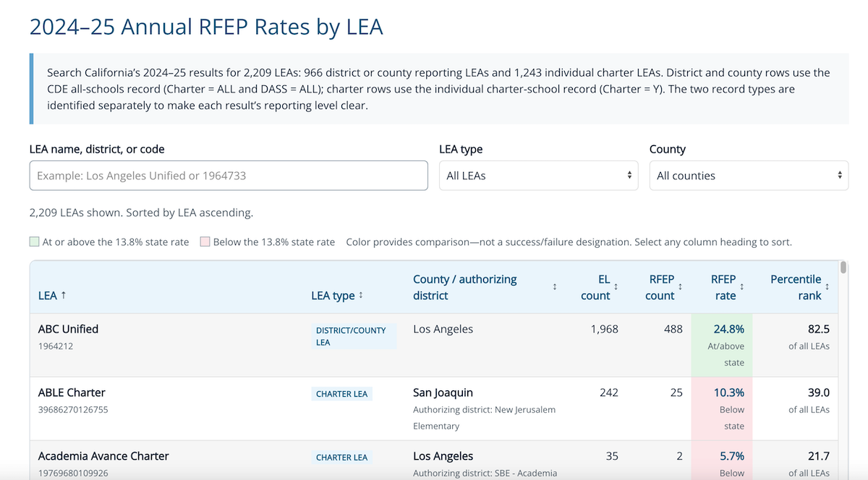Screen dimensions: 868x480
Task: Click the pink below state rate swatch
Action: [x=205, y=242]
